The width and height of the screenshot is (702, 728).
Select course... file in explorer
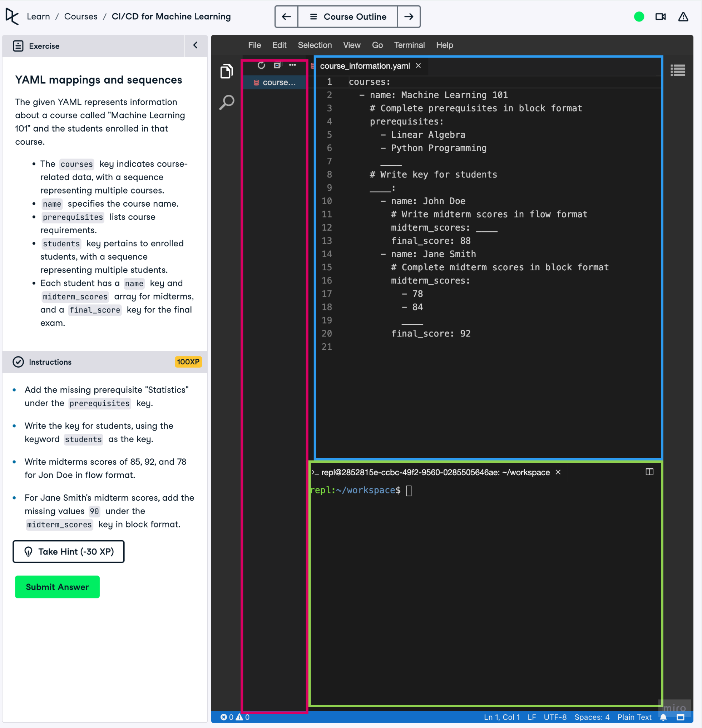275,83
